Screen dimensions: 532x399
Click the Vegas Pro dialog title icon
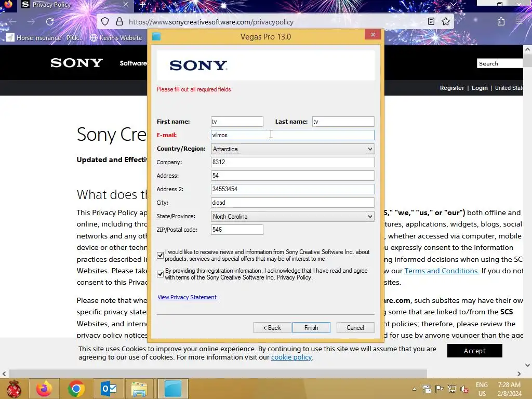click(156, 37)
